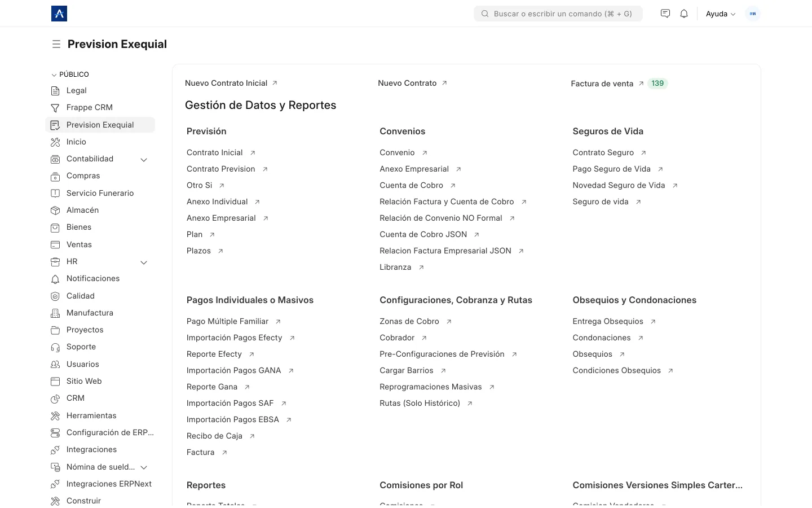Click the Soporte headset icon
The width and height of the screenshot is (812, 508).
coord(55,347)
